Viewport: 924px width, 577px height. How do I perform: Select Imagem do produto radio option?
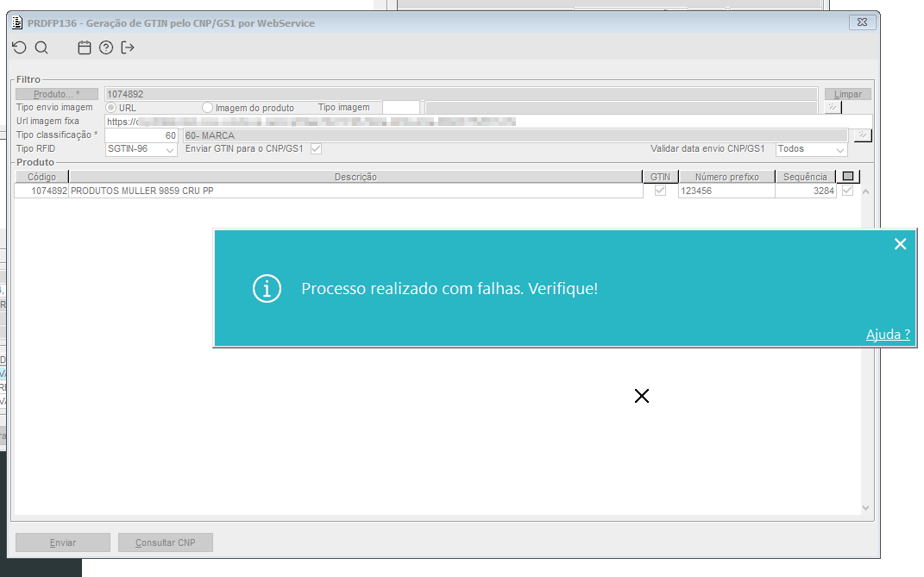point(207,108)
